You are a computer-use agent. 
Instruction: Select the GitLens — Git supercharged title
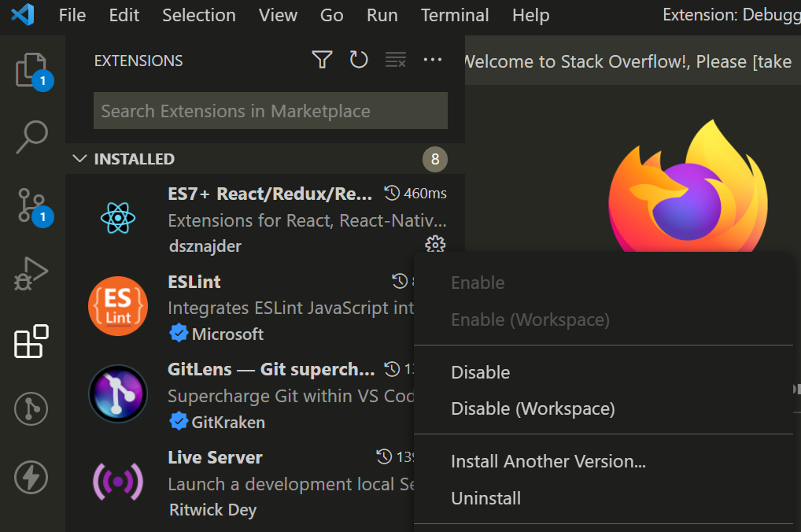271,369
